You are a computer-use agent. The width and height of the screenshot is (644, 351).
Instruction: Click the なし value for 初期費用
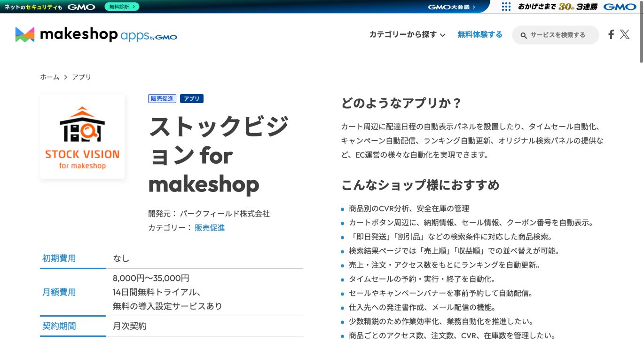click(x=121, y=258)
